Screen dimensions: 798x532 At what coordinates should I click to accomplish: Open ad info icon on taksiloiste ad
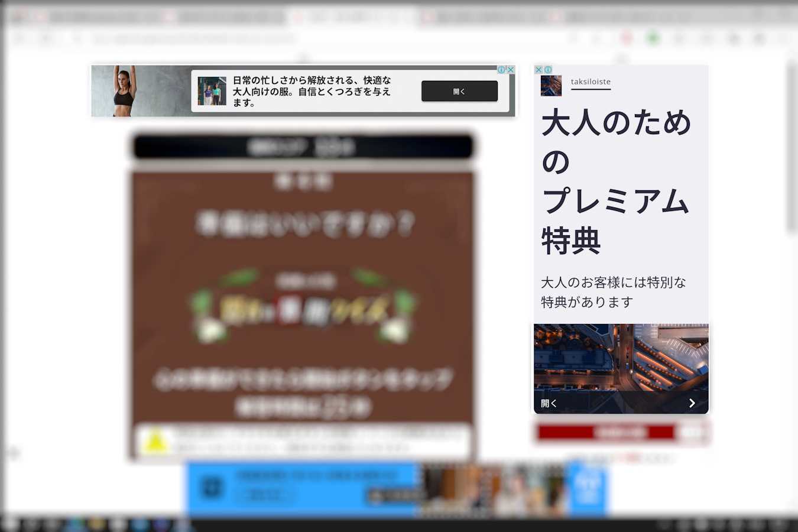548,70
